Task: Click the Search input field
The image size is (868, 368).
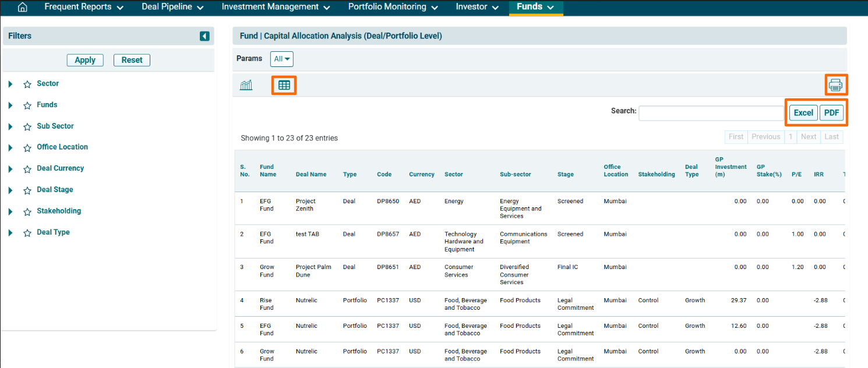Action: pos(712,113)
